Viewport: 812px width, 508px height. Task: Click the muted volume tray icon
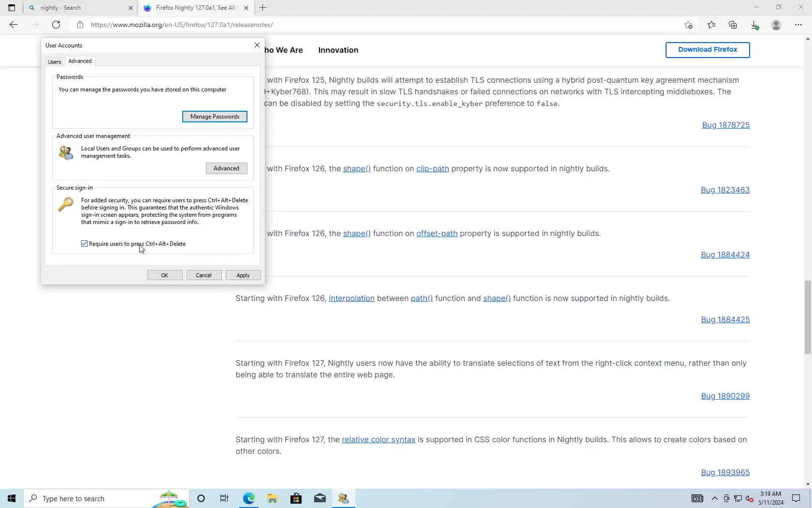(749, 499)
